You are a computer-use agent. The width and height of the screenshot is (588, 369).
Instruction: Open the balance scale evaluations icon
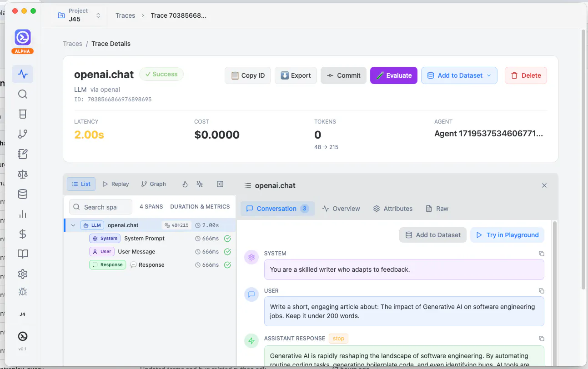click(23, 174)
